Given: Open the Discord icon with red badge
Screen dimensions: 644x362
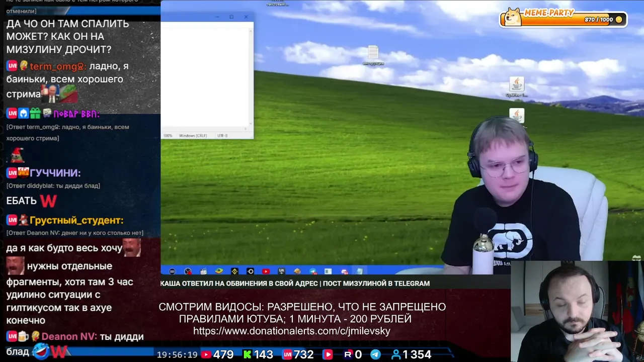Looking at the screenshot, I should pos(344,271).
